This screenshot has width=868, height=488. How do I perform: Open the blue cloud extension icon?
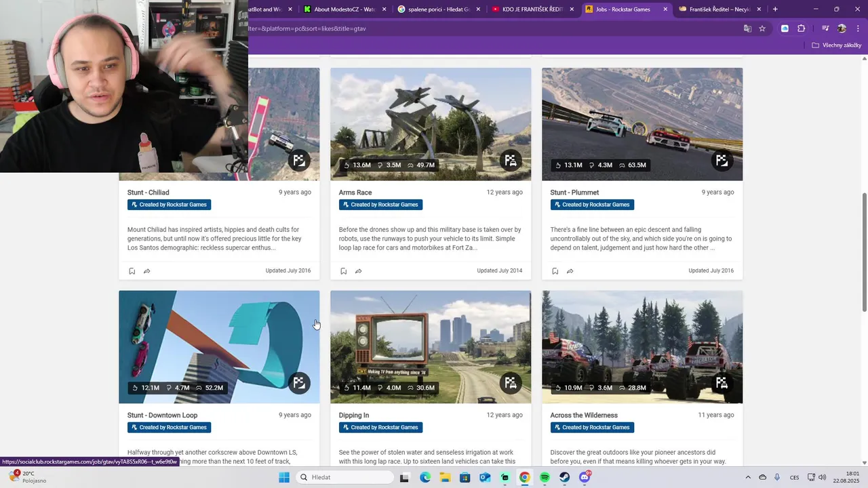[x=785, y=28]
